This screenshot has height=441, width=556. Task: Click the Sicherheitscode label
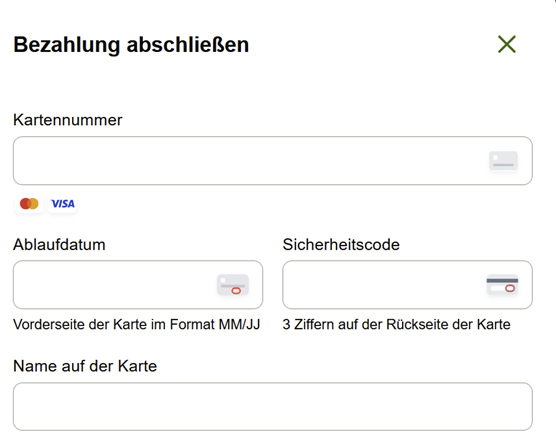pos(341,245)
